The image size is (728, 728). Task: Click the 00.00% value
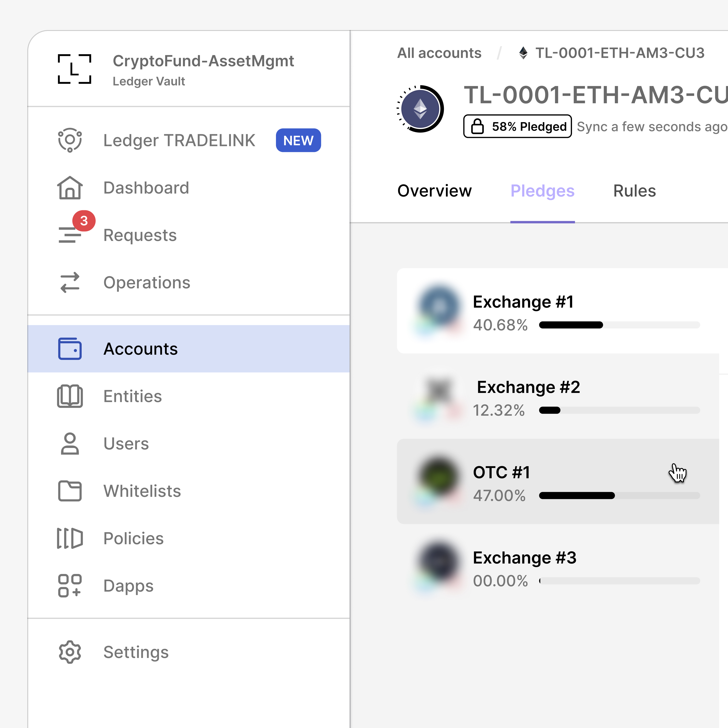[500, 581]
